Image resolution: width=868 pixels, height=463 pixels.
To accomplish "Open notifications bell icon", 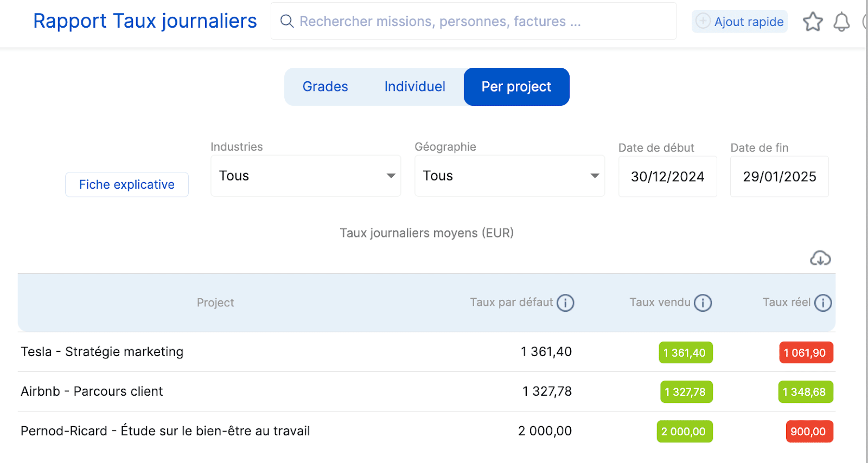I will click(841, 22).
